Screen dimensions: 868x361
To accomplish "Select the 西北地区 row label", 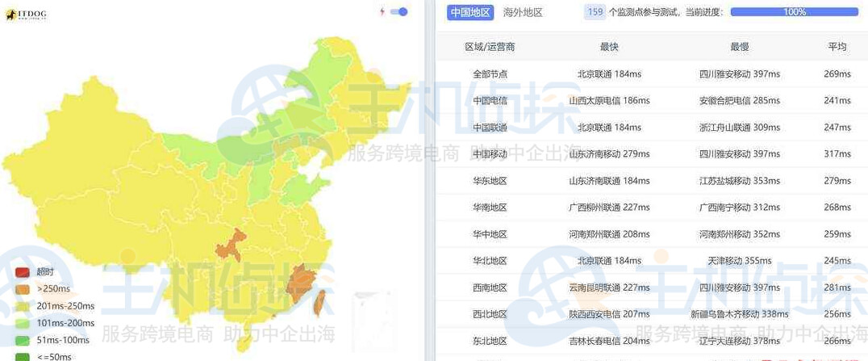I will point(490,314).
